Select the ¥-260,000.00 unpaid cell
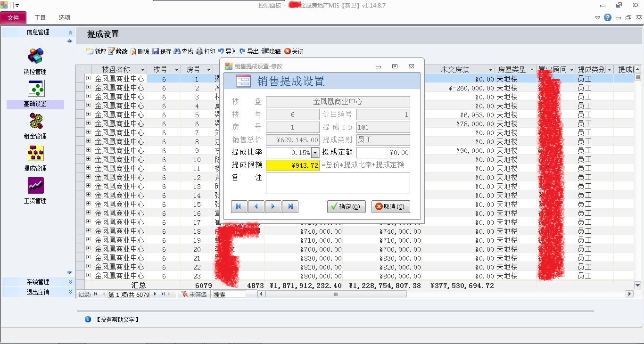 460,88
